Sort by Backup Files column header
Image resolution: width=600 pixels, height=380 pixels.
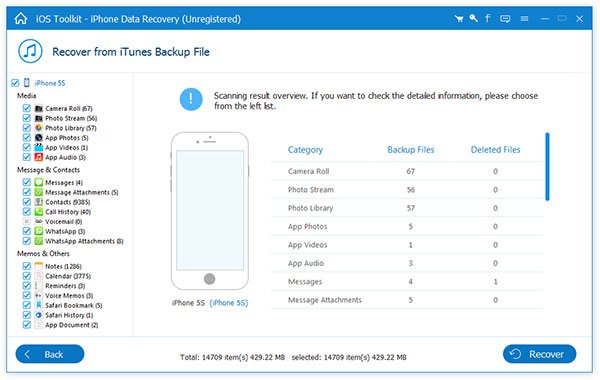(411, 150)
